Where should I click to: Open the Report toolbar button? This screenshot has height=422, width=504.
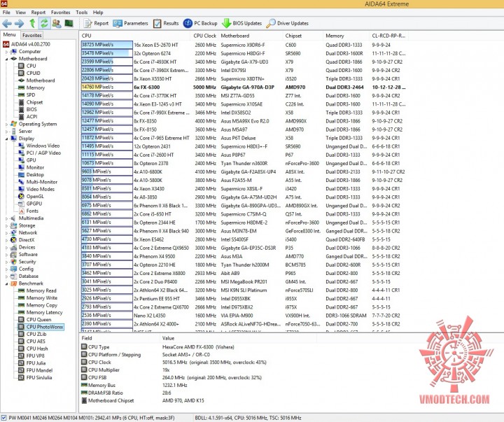pyautogui.click(x=96, y=23)
